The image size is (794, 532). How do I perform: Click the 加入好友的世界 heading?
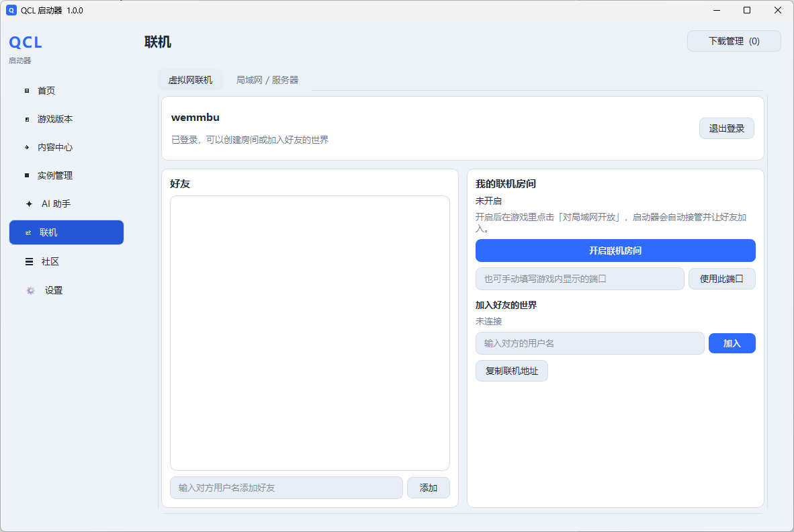506,305
